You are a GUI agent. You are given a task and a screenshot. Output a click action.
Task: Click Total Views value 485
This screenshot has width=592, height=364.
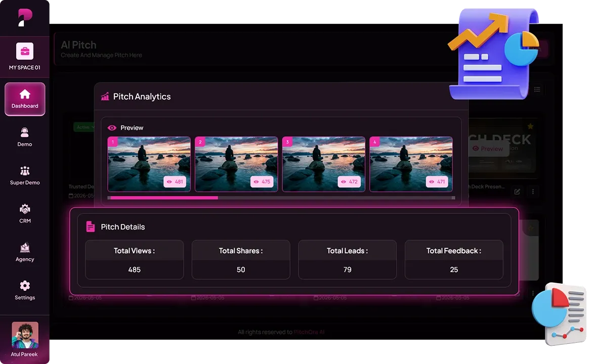[135, 269]
